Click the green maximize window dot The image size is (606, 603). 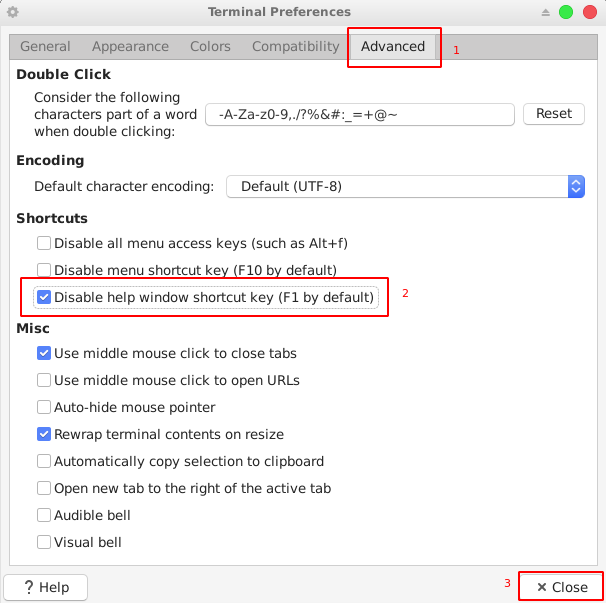[x=566, y=12]
